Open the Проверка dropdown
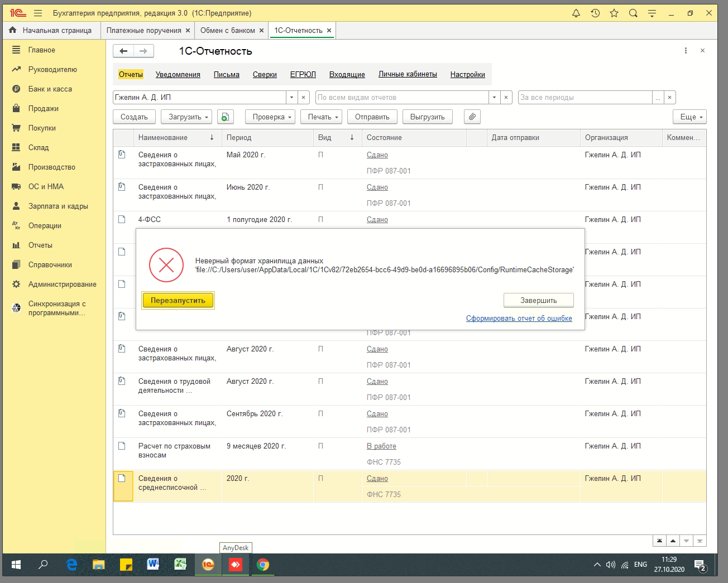Screen dimensions: 728x583 tap(270, 117)
